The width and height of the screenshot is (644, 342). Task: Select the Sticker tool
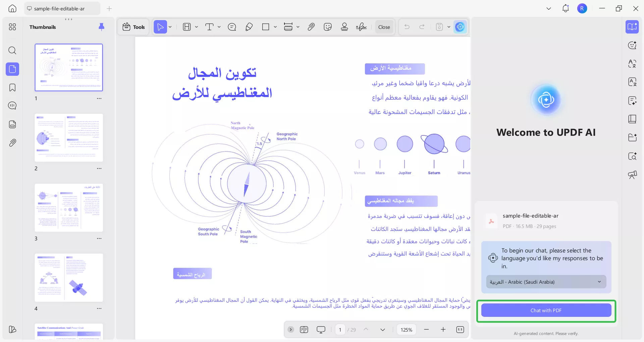(x=328, y=27)
